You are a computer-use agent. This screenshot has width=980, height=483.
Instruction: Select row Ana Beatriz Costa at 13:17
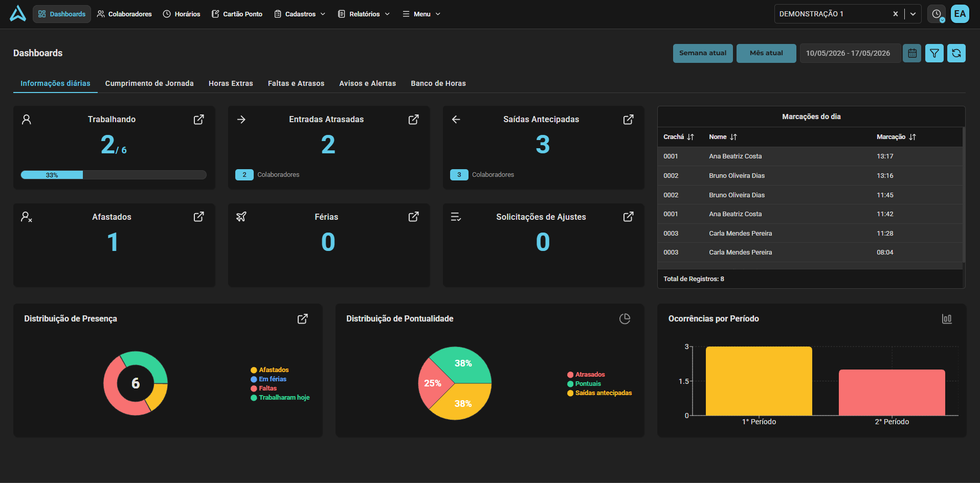tap(810, 156)
